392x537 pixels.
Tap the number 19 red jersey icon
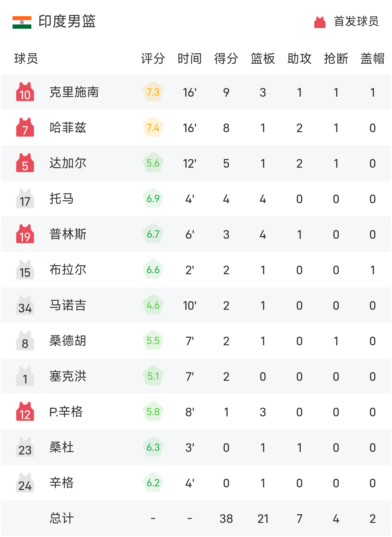(x=25, y=234)
